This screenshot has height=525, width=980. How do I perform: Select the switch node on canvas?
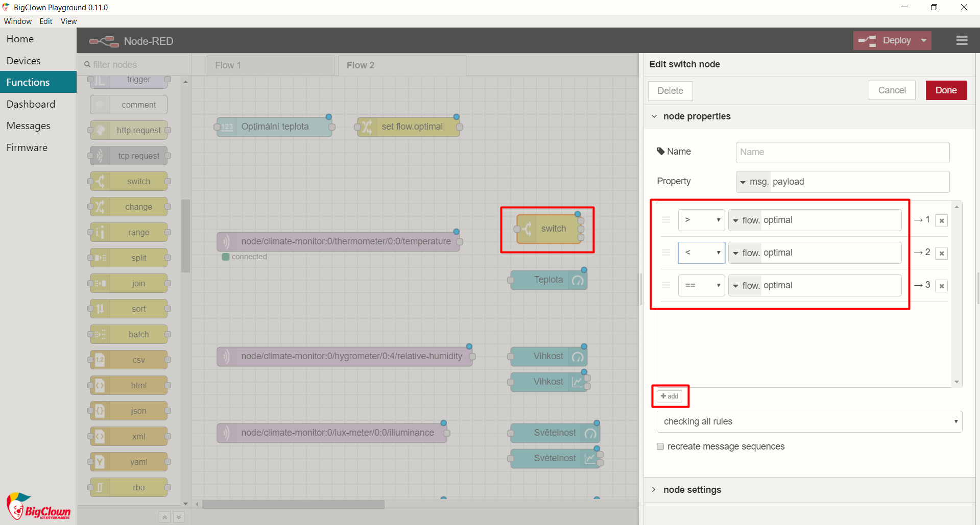click(x=549, y=229)
